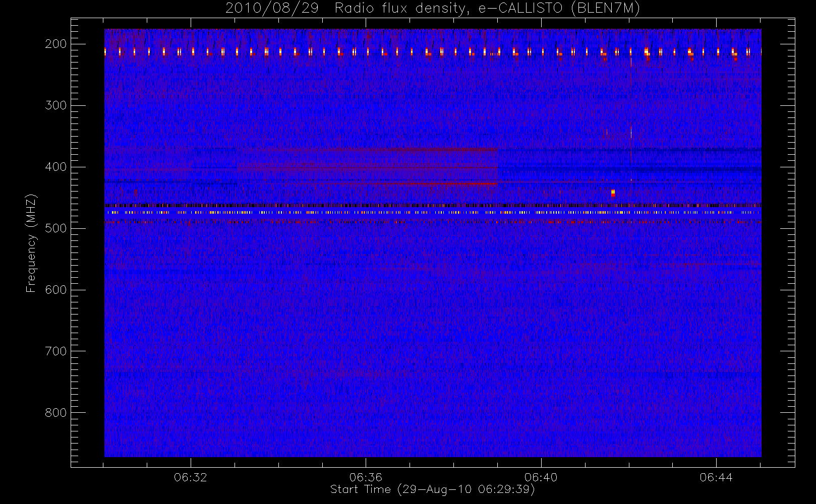Click the 800 frequency tick label

coord(56,413)
